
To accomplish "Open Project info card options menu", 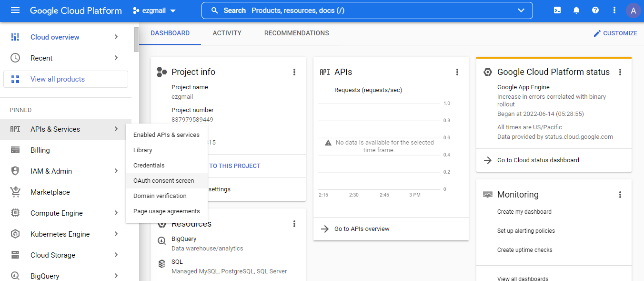I will coord(294,72).
